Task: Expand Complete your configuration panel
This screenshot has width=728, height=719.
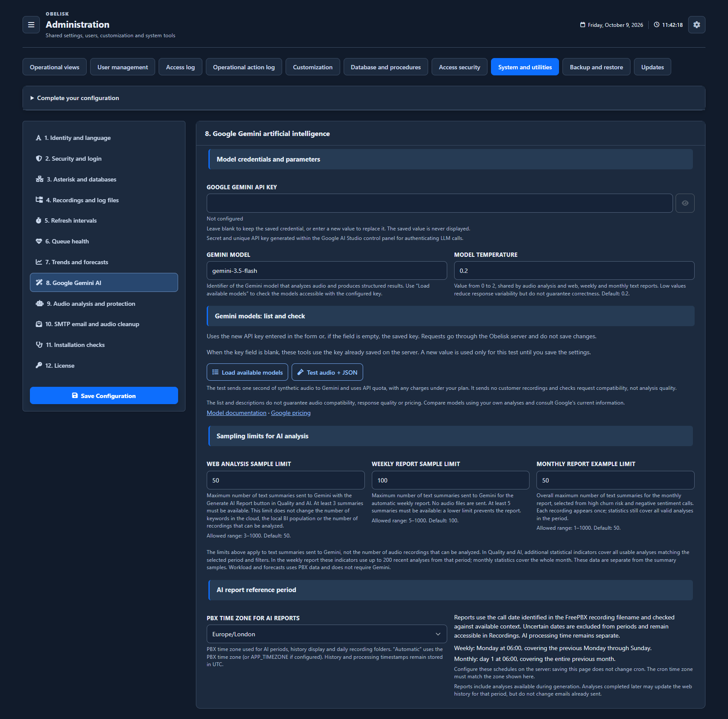Action: [x=364, y=98]
